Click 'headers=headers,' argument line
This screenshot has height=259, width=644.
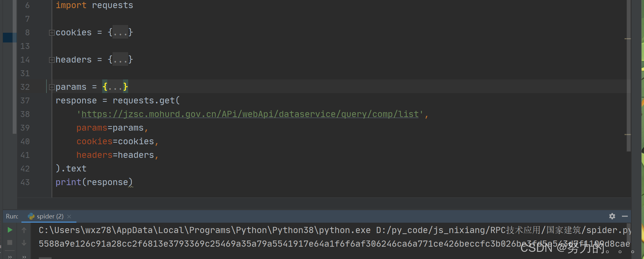point(117,155)
